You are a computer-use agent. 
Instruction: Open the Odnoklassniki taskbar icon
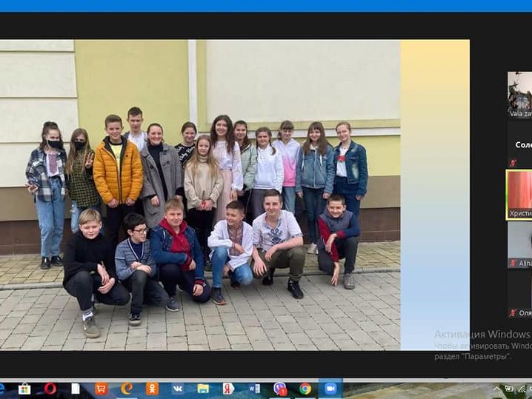pos(152,389)
